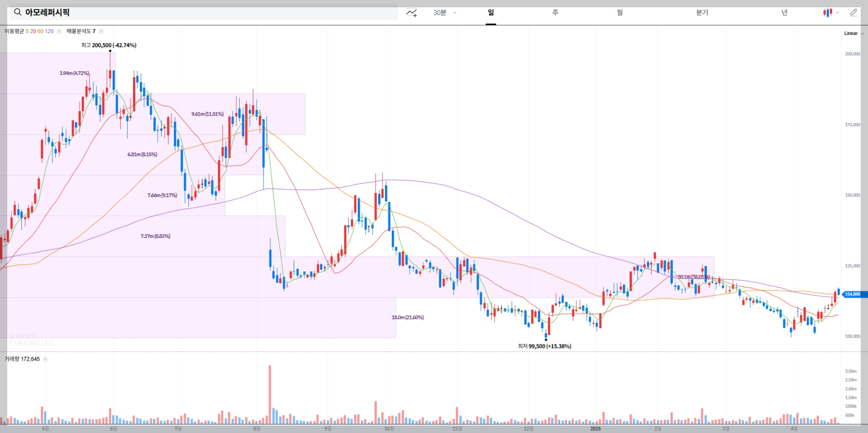Viewport: 868px width, 433px height.
Task: Open the add-indicator chart icon
Action: (x=412, y=13)
